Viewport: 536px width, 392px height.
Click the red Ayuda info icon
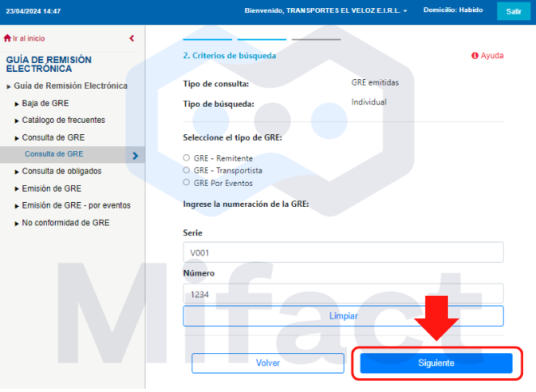(475, 56)
